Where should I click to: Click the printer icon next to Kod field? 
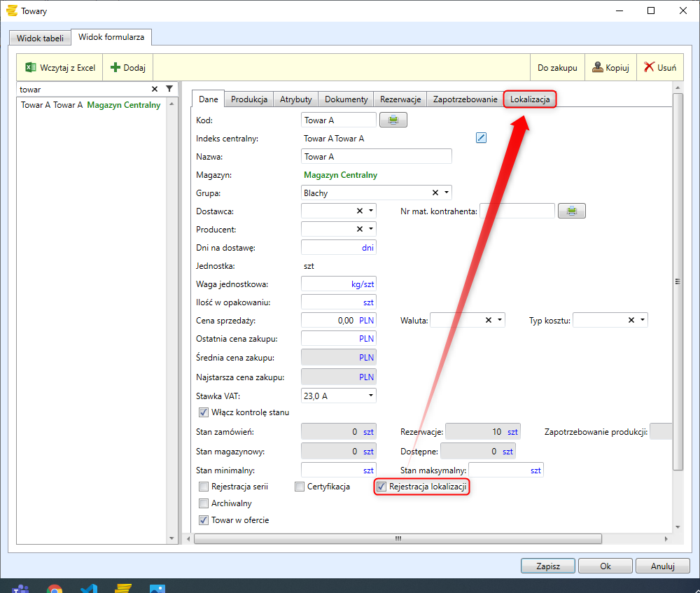point(393,120)
